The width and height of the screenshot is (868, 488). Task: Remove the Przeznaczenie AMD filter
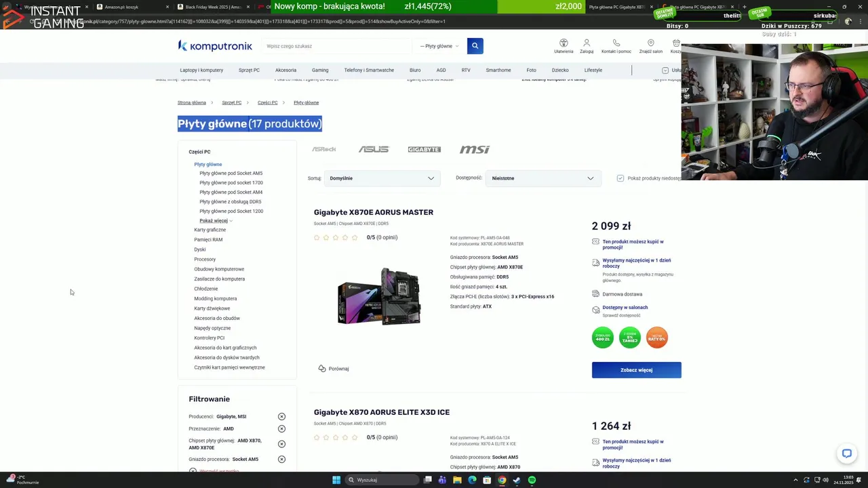coord(281,429)
